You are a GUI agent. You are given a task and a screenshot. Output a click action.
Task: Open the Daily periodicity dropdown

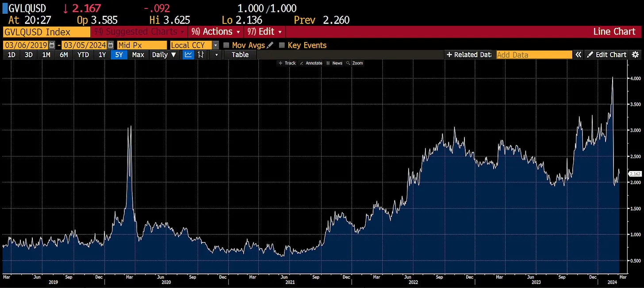click(x=164, y=55)
